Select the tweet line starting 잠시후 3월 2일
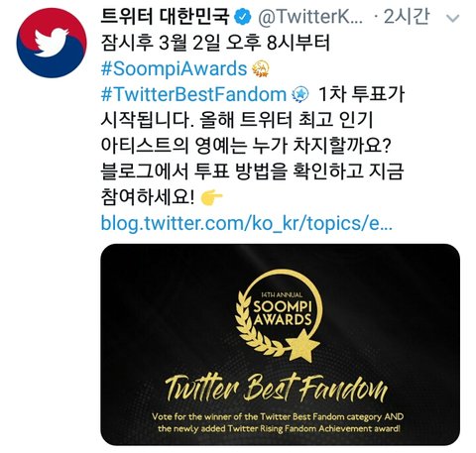The height and width of the screenshot is (453, 476). click(x=215, y=43)
